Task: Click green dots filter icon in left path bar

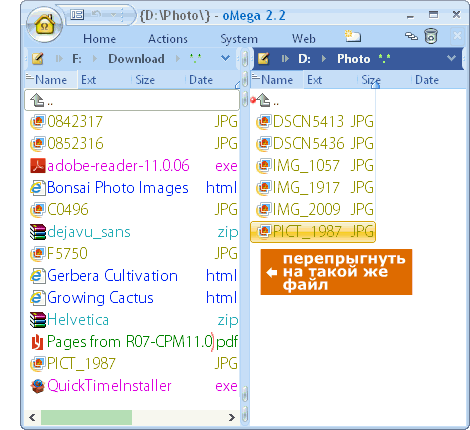Action: (x=195, y=59)
